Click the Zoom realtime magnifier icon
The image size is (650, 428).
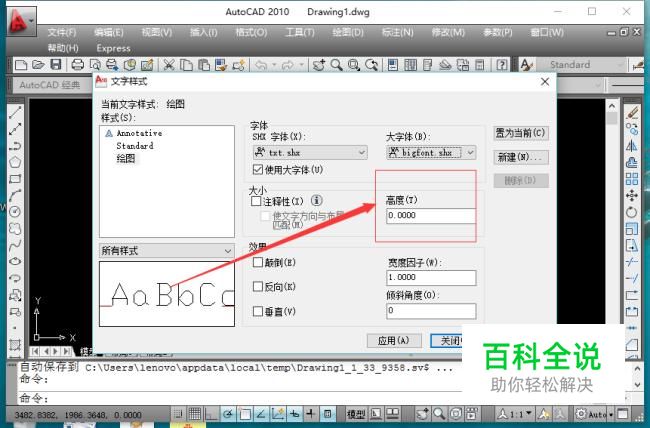(x=336, y=65)
